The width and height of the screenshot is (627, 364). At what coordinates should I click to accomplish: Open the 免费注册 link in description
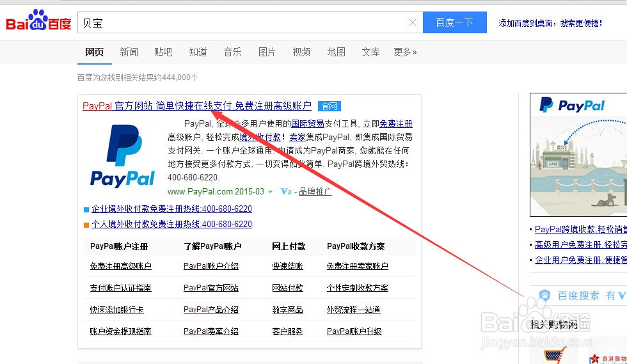point(396,124)
